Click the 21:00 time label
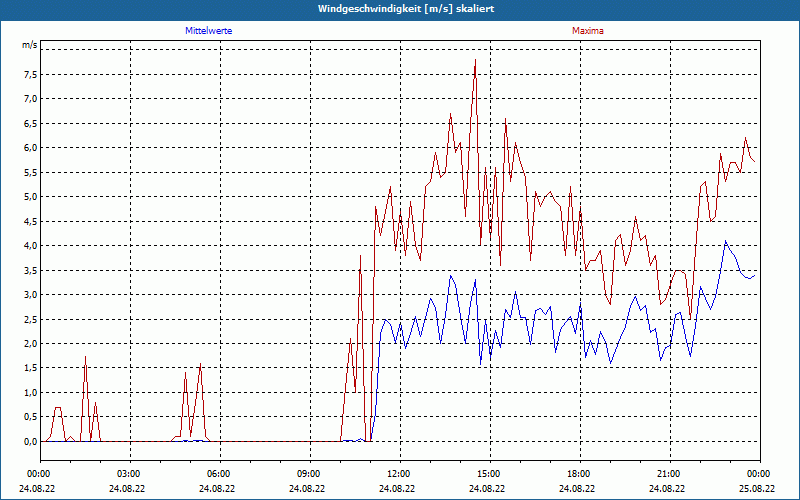Image resolution: width=800 pixels, height=500 pixels. click(667, 474)
